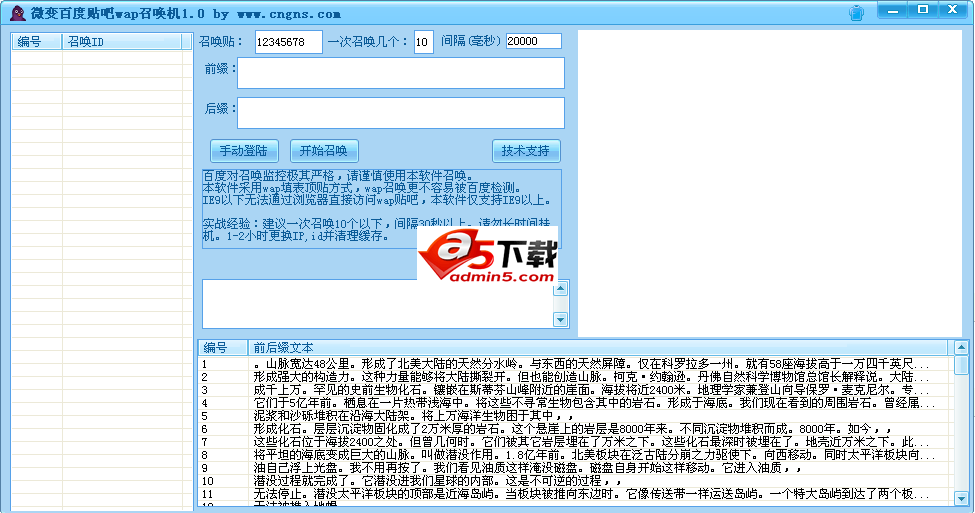Click the skin shirt icon in title bar
Screen dimensions: 975x513
pos(856,13)
